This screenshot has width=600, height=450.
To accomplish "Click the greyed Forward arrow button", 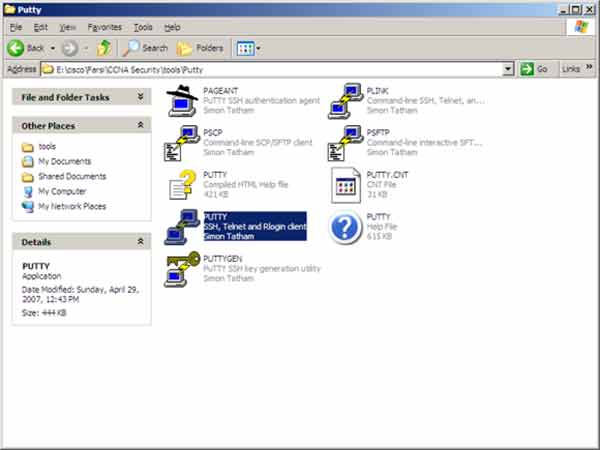I will point(70,48).
